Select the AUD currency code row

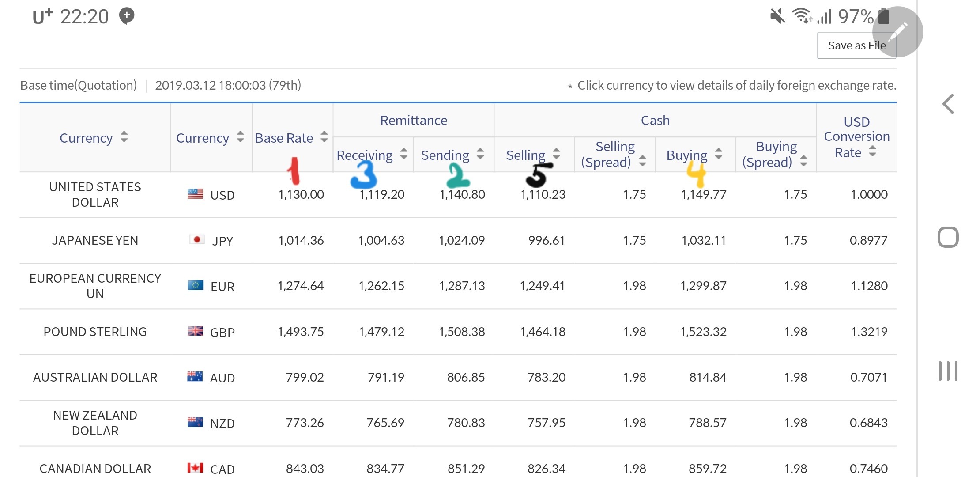point(222,378)
